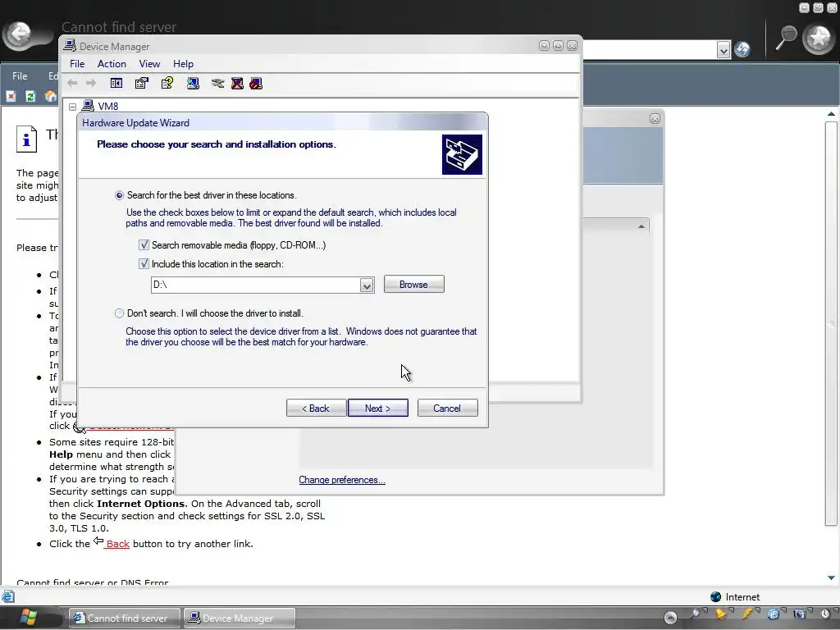Image resolution: width=840 pixels, height=630 pixels.
Task: Open the Help menu in Device Manager
Action: point(183,64)
